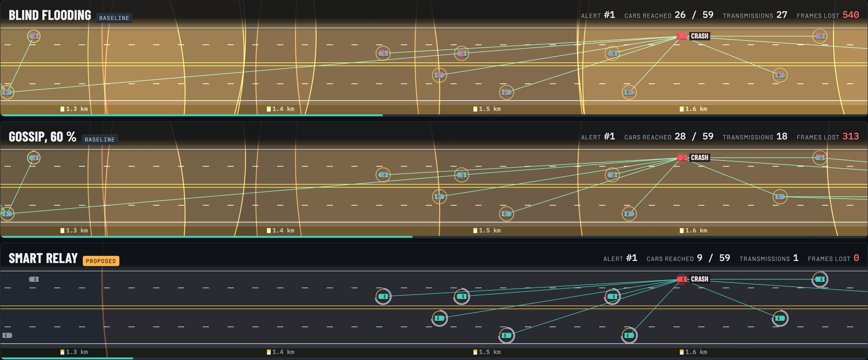
Task: Click Cars Reached 28 / 59 stat
Action: [669, 136]
